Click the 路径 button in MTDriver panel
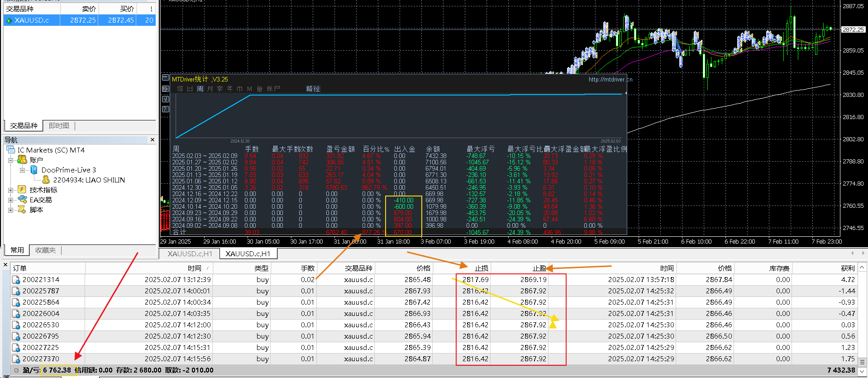Screen dimensions: 868x378 (x=313, y=89)
